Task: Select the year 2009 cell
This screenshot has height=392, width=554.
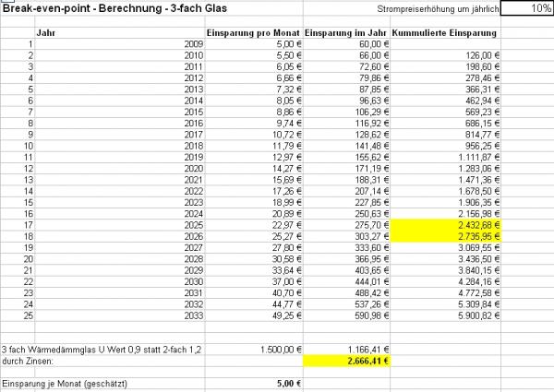Action: pos(185,43)
